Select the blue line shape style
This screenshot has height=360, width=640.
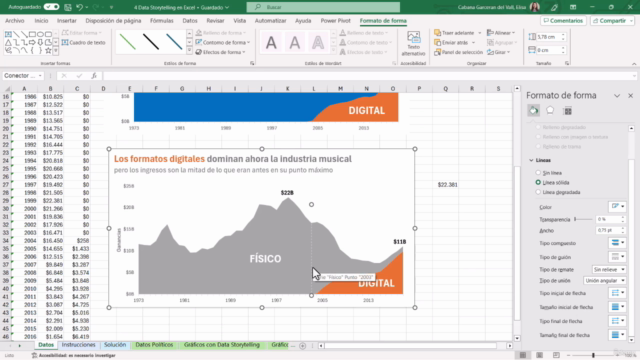pos(174,42)
